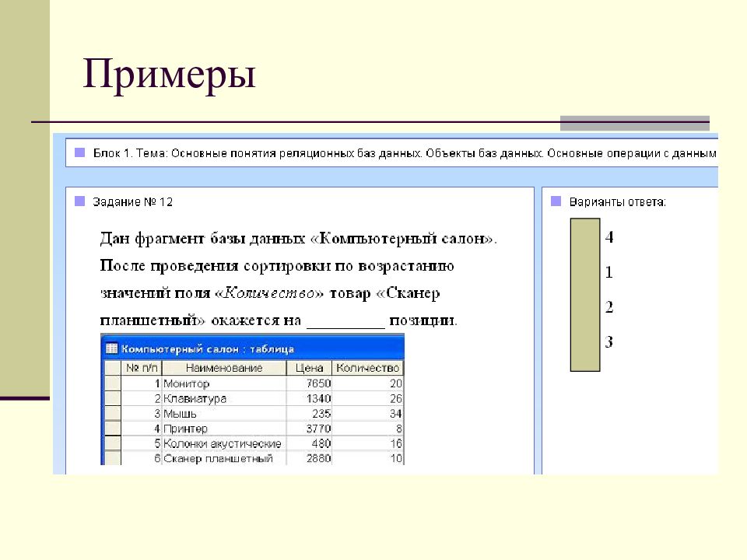747x560 pixels.
Task: Choose answer option 1
Action: tap(608, 272)
